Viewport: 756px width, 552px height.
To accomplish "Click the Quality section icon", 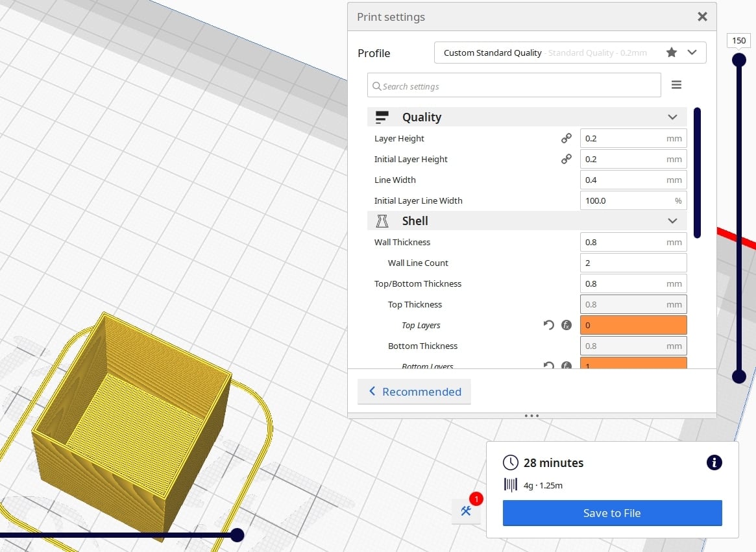I will coord(382,117).
